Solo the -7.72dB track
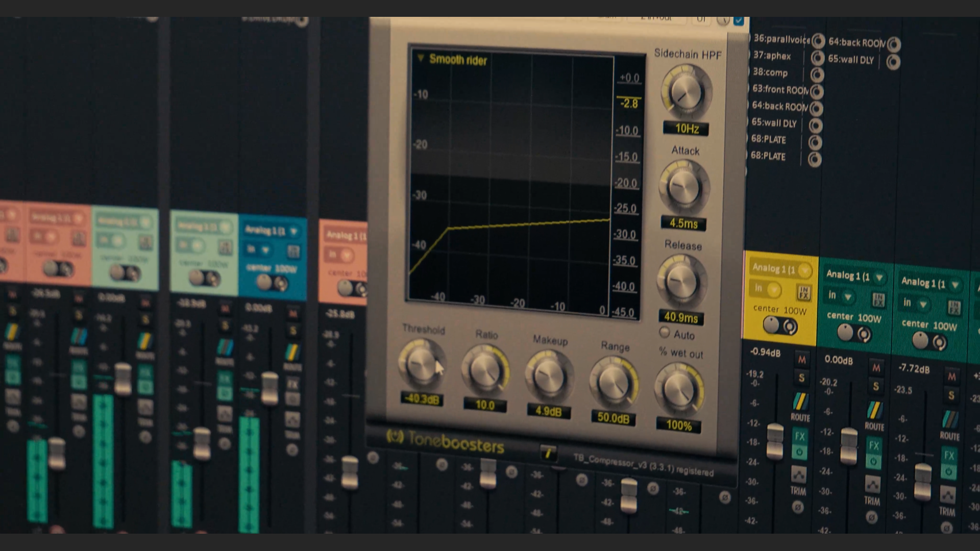 tap(951, 395)
